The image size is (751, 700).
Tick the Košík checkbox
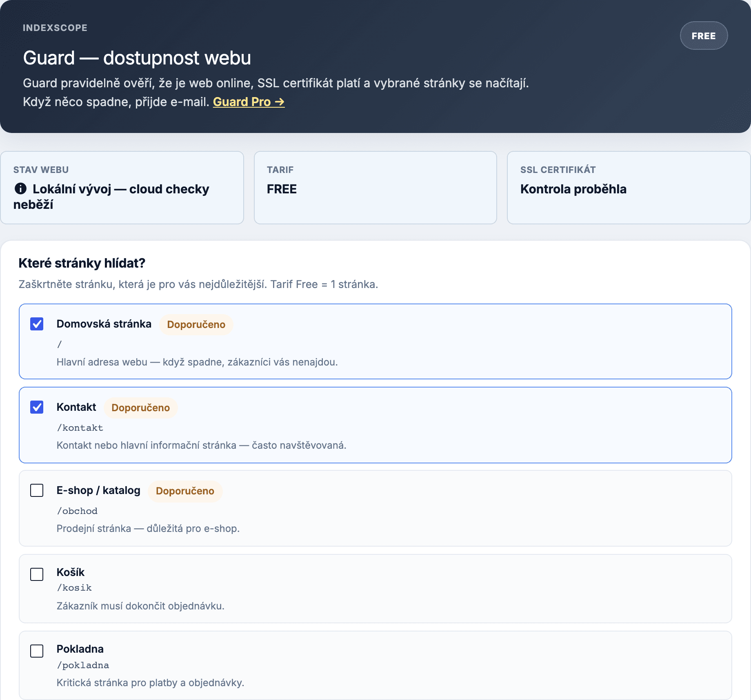pyautogui.click(x=37, y=574)
